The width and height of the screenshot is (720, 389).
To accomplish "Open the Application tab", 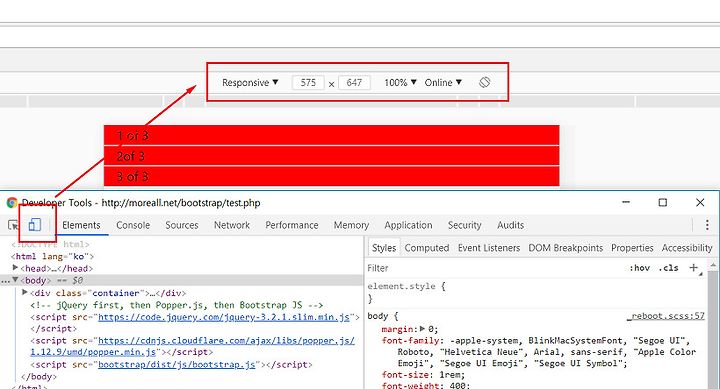I will pyautogui.click(x=408, y=225).
